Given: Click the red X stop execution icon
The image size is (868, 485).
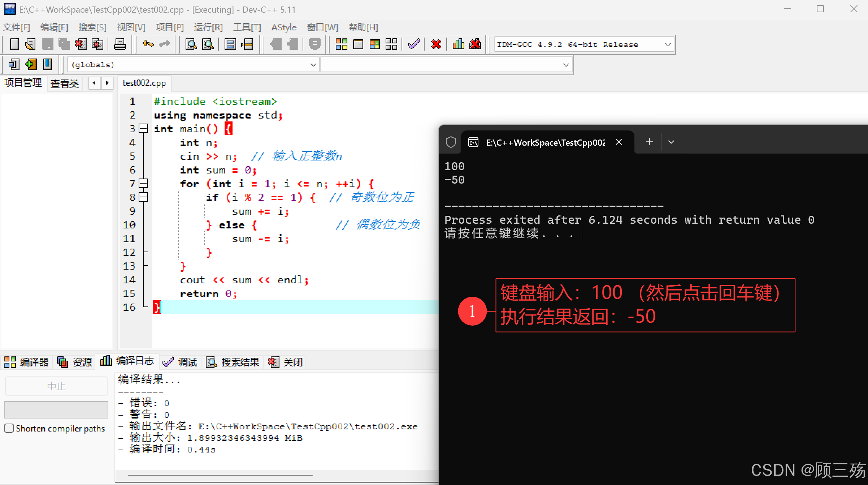Looking at the screenshot, I should [436, 44].
